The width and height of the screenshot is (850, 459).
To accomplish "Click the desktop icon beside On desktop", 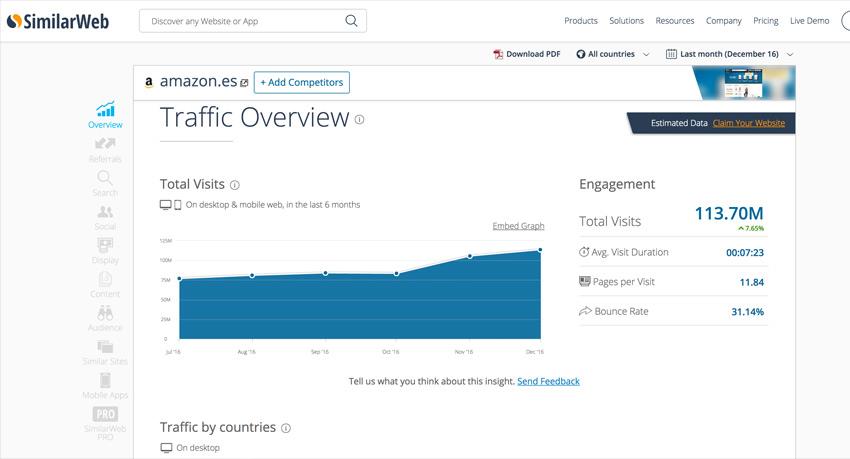I will tap(166, 448).
